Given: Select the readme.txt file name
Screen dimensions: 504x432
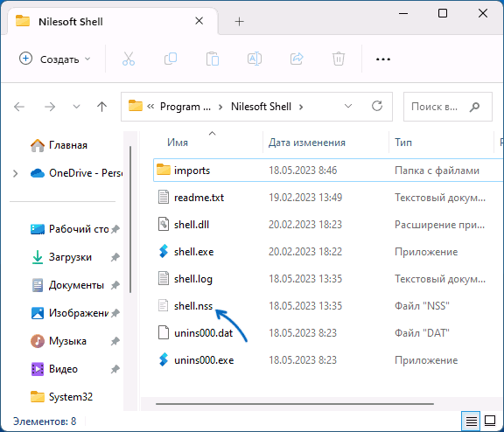Looking at the screenshot, I should point(199,198).
